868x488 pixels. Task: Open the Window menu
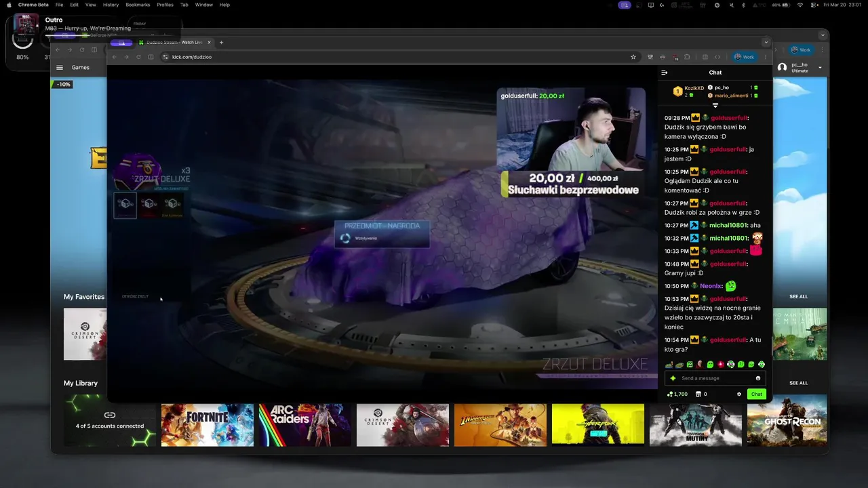click(x=204, y=5)
